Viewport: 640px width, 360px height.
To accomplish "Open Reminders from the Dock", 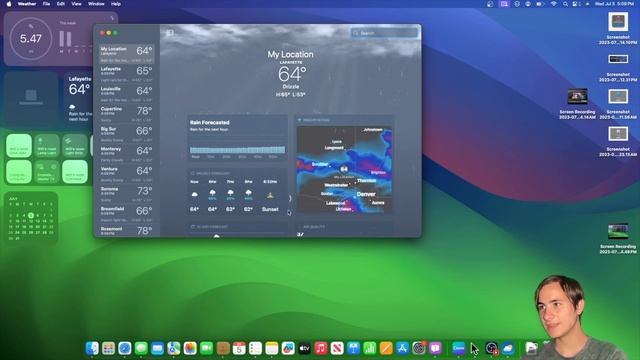I will [256, 348].
